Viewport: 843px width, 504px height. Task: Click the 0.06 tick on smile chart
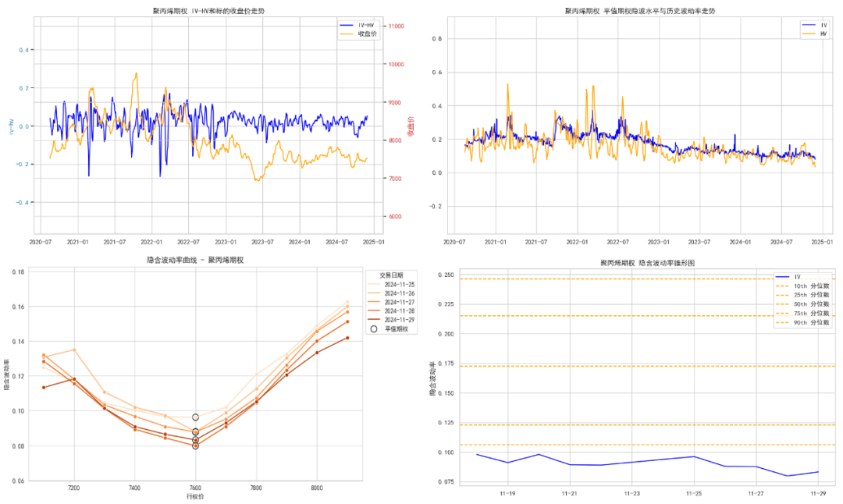click(18, 481)
